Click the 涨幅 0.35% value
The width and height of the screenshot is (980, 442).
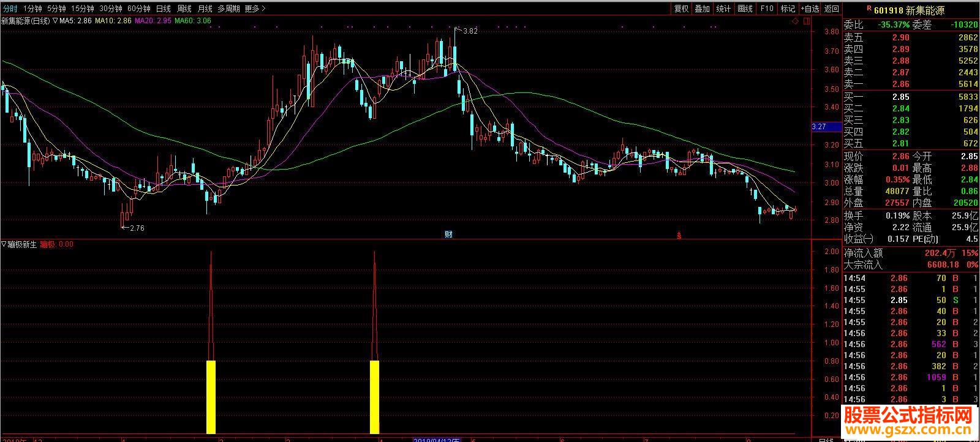click(x=897, y=180)
